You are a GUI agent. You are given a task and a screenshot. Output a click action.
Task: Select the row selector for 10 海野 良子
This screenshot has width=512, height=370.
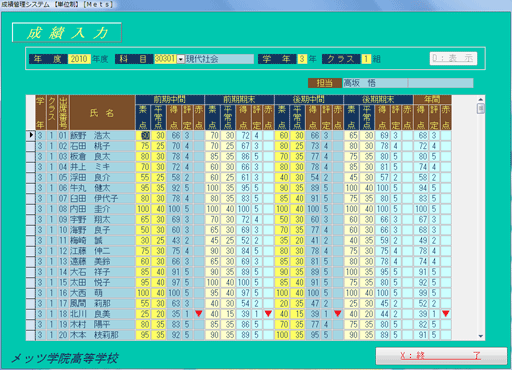click(x=31, y=230)
